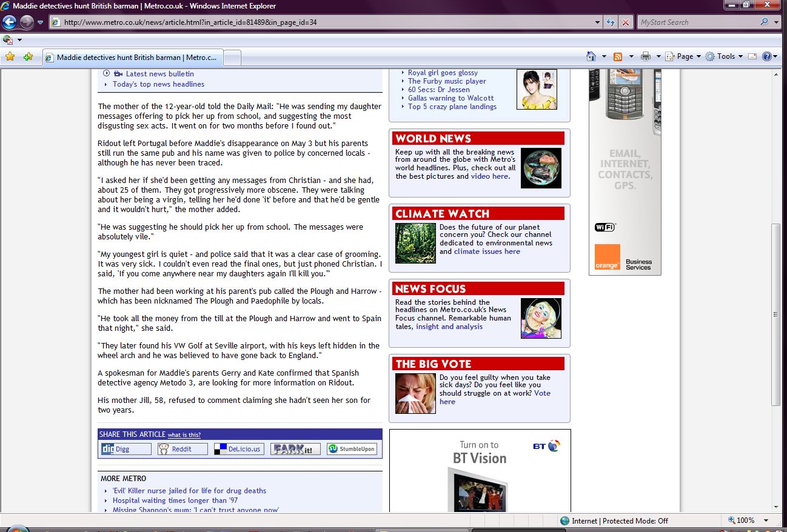
Task: Open the Favorites Center star icon
Action: pyautogui.click(x=10, y=57)
